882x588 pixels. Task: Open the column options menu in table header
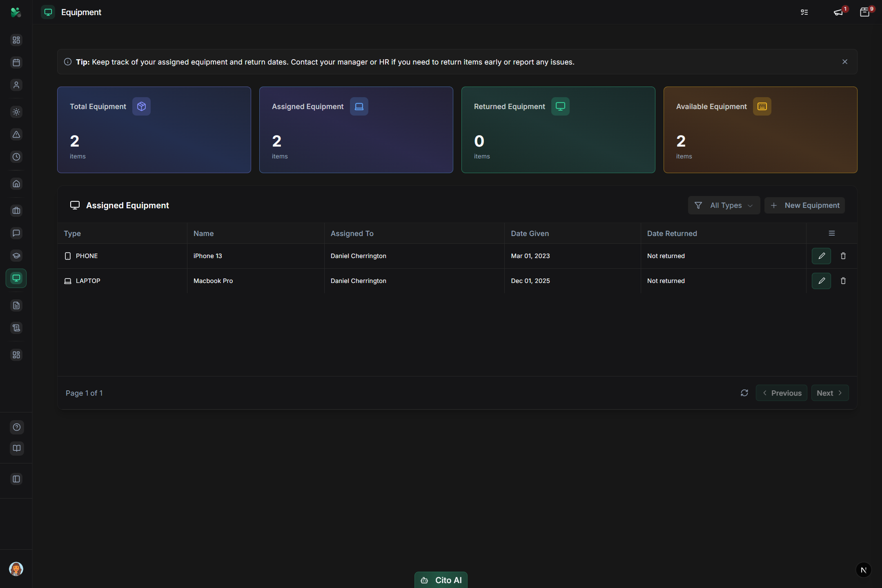click(832, 233)
